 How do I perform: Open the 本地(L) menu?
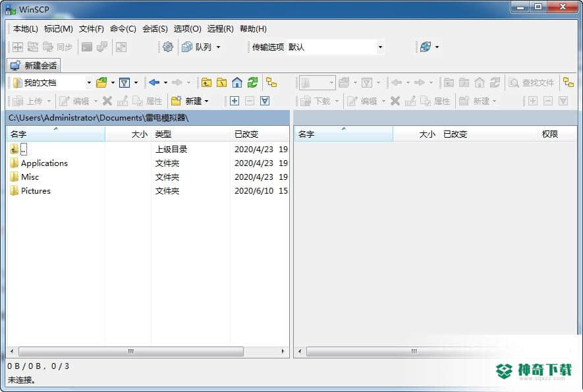(25, 28)
